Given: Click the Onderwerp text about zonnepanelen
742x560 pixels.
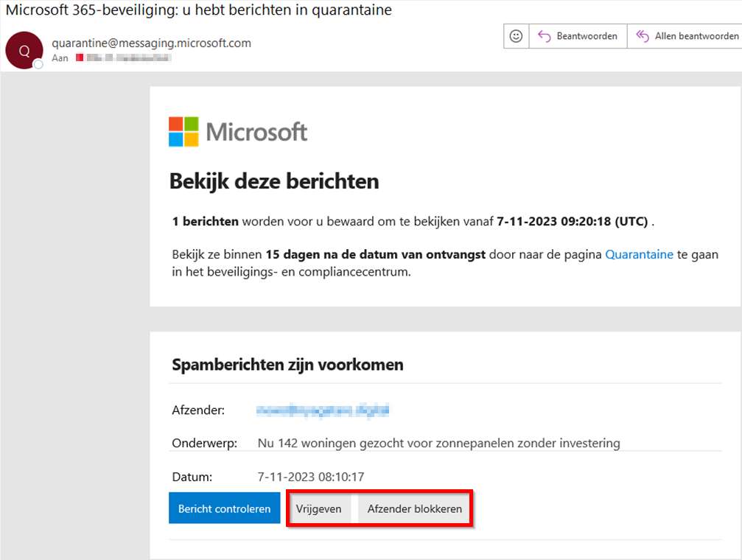Looking at the screenshot, I should pyautogui.click(x=438, y=443).
